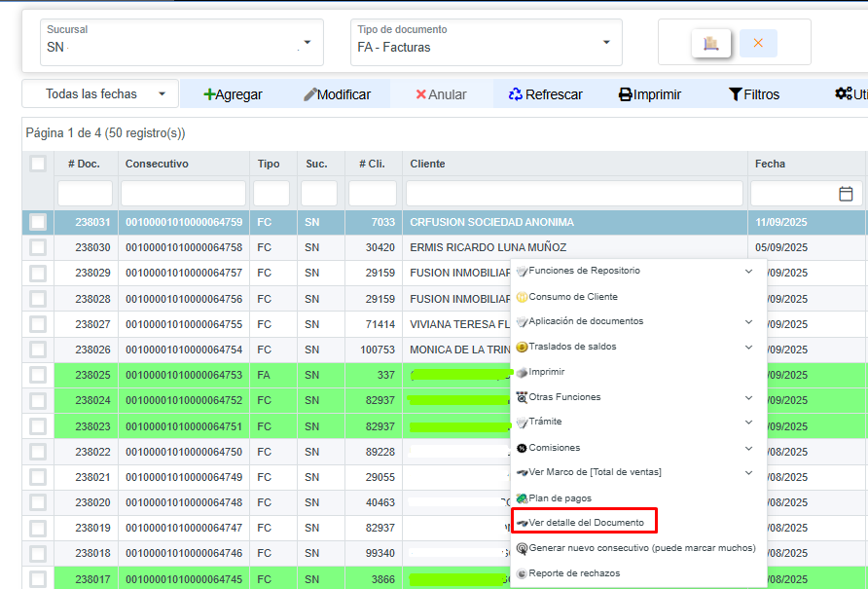Click the Cliente column filter input
The height and width of the screenshot is (589, 868).
click(574, 194)
